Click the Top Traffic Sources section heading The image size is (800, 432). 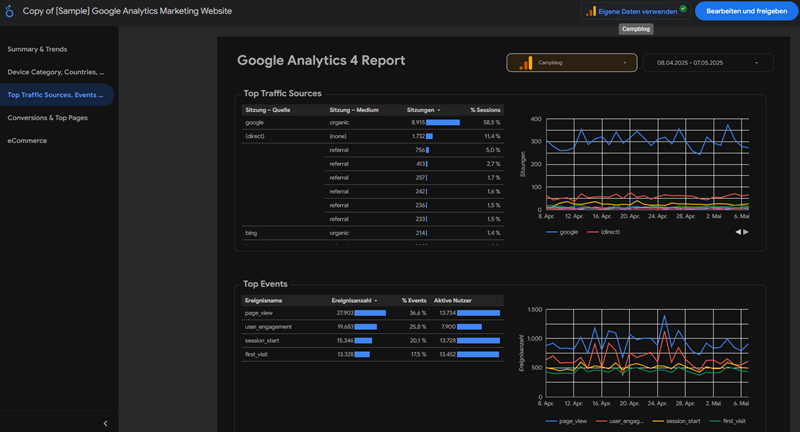tap(282, 93)
